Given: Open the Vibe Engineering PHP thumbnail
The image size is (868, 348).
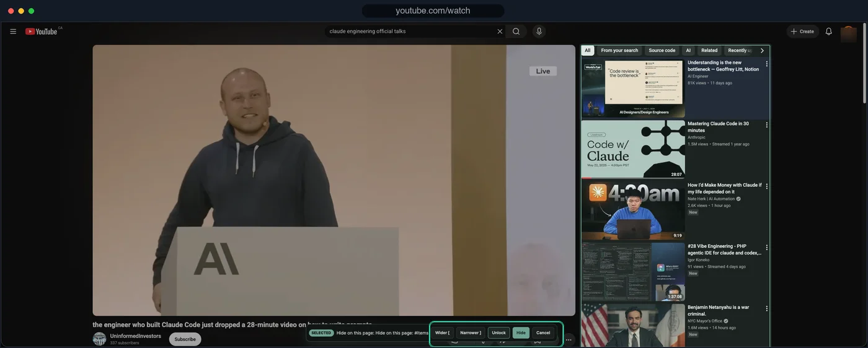Looking at the screenshot, I should tap(633, 272).
